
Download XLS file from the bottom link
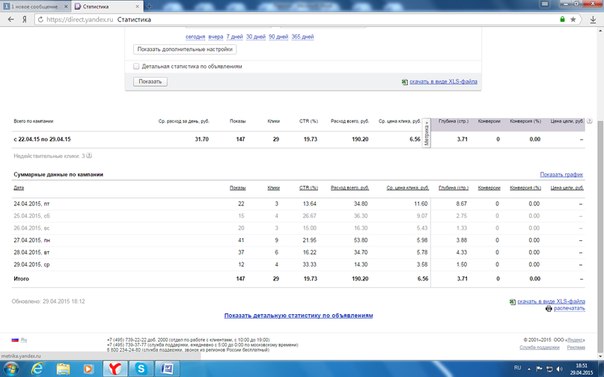[x=551, y=301]
